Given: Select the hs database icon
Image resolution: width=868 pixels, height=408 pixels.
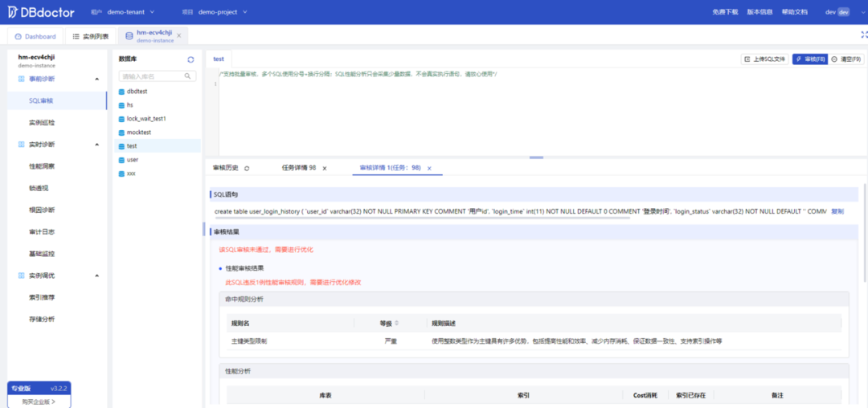Looking at the screenshot, I should pos(122,105).
